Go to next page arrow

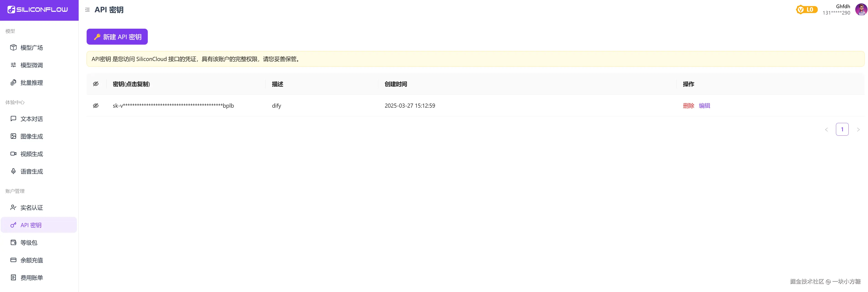tap(858, 129)
